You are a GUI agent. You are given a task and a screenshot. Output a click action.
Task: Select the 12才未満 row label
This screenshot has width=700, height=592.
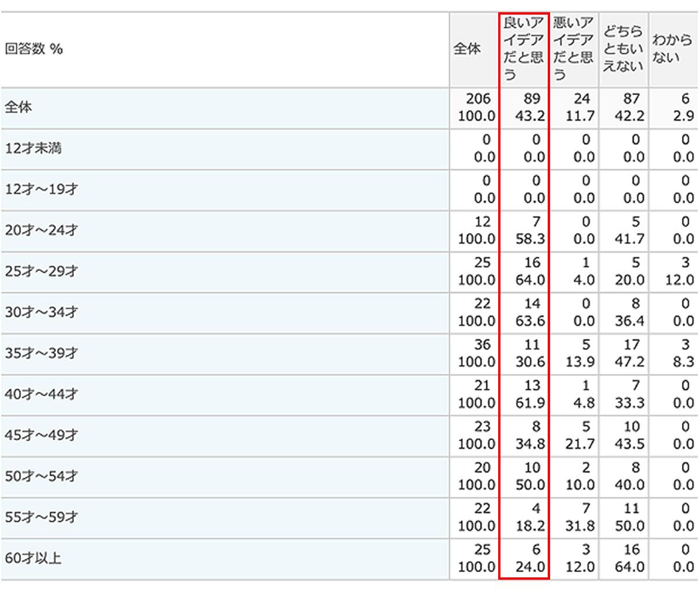click(x=33, y=149)
